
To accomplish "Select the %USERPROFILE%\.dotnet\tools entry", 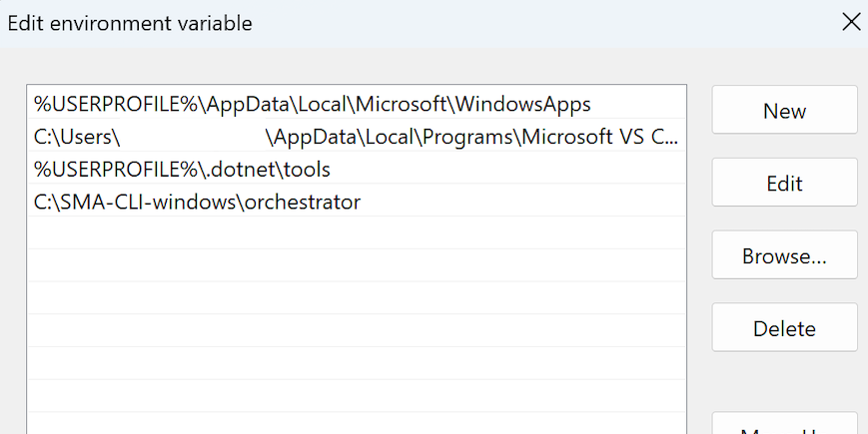I will pyautogui.click(x=182, y=170).
